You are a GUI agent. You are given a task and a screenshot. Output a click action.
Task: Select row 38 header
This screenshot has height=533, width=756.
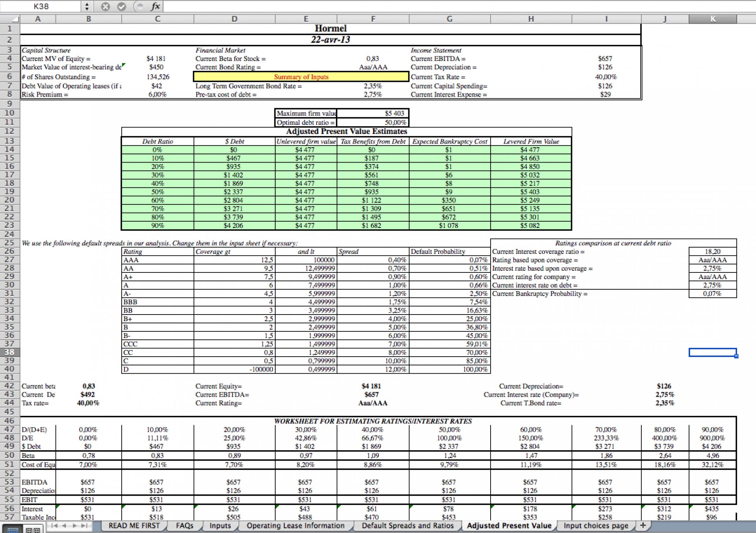pos(9,352)
